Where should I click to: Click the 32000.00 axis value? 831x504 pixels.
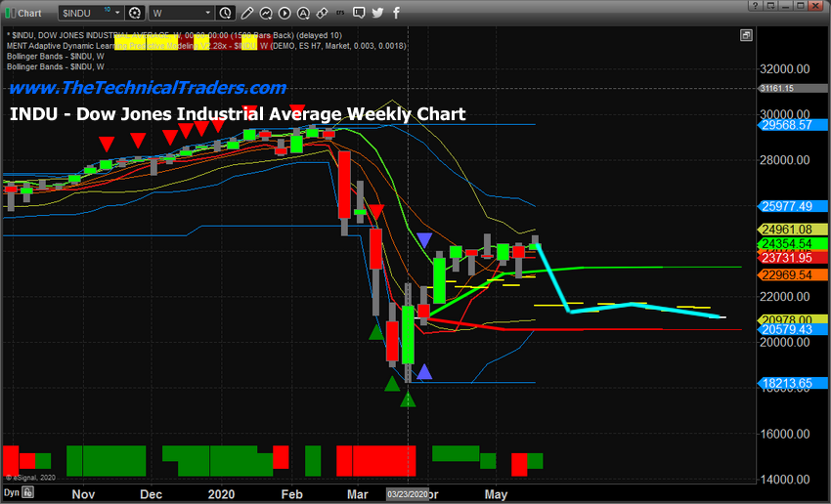[x=784, y=68]
